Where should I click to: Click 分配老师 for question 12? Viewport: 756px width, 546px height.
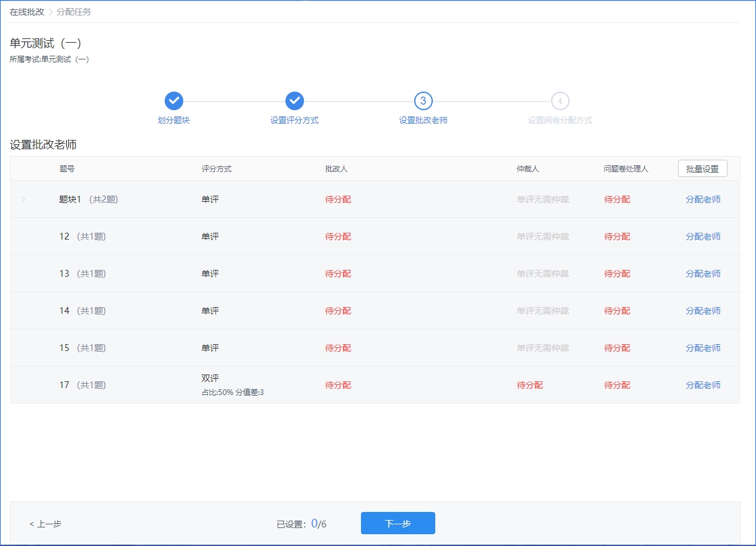(x=703, y=236)
